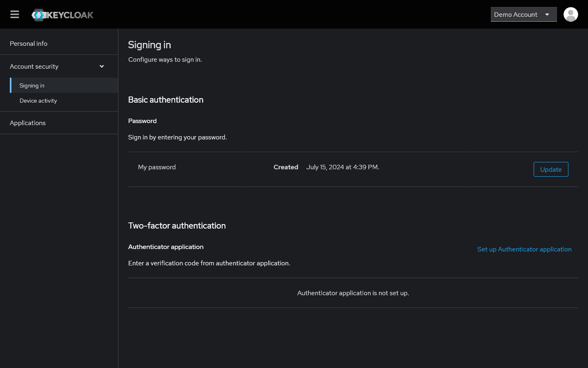Click the password Created date text

[x=343, y=167]
